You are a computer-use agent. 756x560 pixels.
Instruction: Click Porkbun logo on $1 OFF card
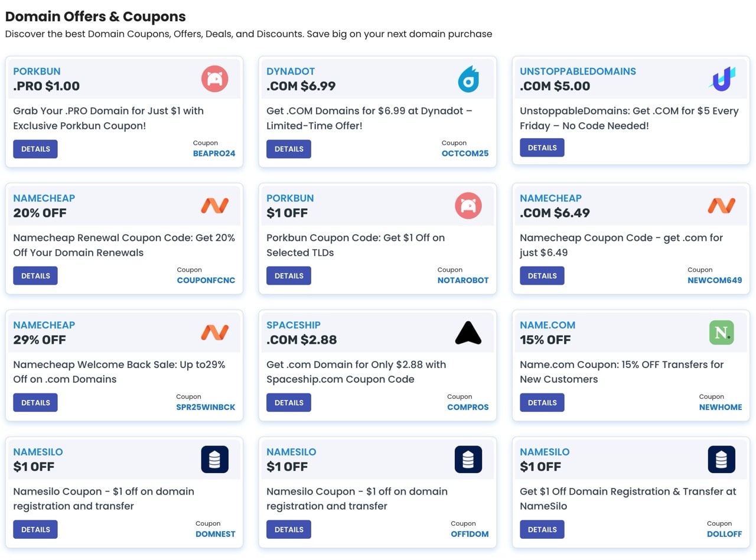[x=468, y=206]
